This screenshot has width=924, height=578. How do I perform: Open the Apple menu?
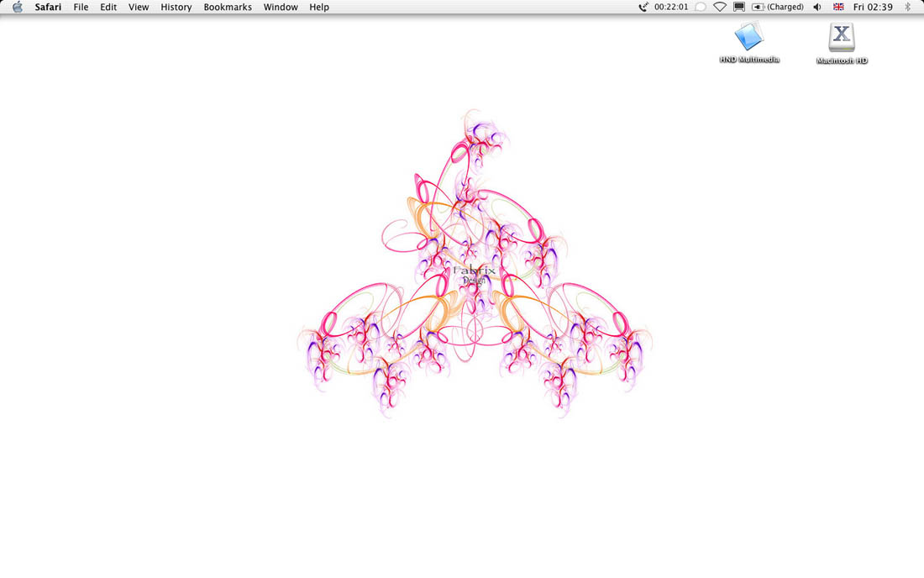[x=18, y=7]
